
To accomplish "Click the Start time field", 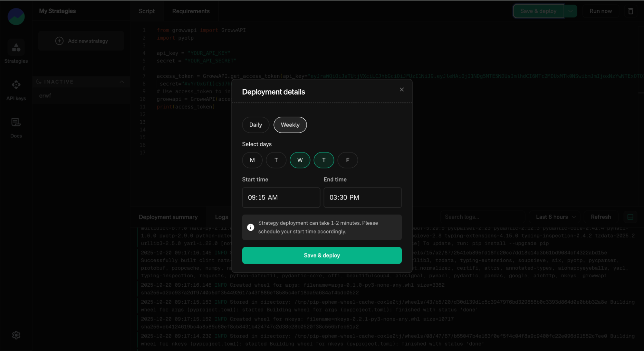I will point(281,198).
